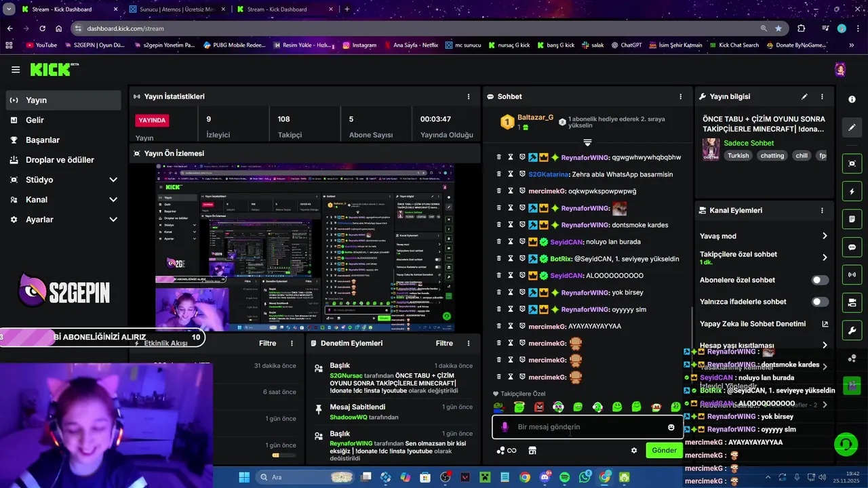Open Chrome tab search dropdown arrow
This screenshot has height=488, width=868.
[9, 9]
